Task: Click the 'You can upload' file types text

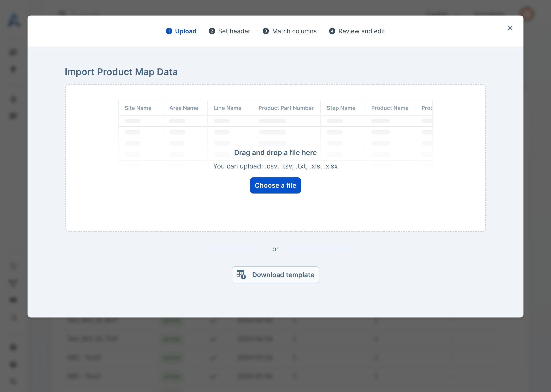Action: (275, 166)
